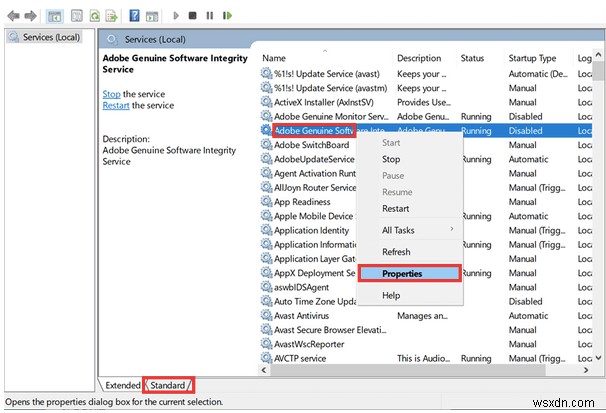The height and width of the screenshot is (413, 606).
Task: Open Help via the question mark icon
Action: 134,16
